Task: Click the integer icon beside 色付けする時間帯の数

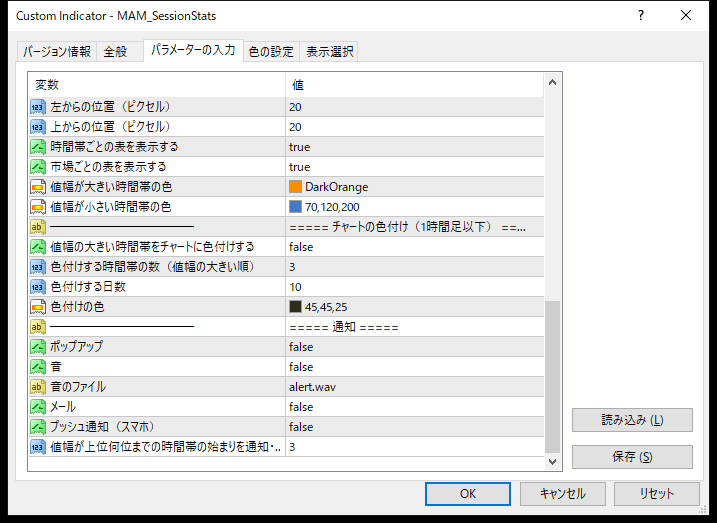Action: (x=37, y=267)
